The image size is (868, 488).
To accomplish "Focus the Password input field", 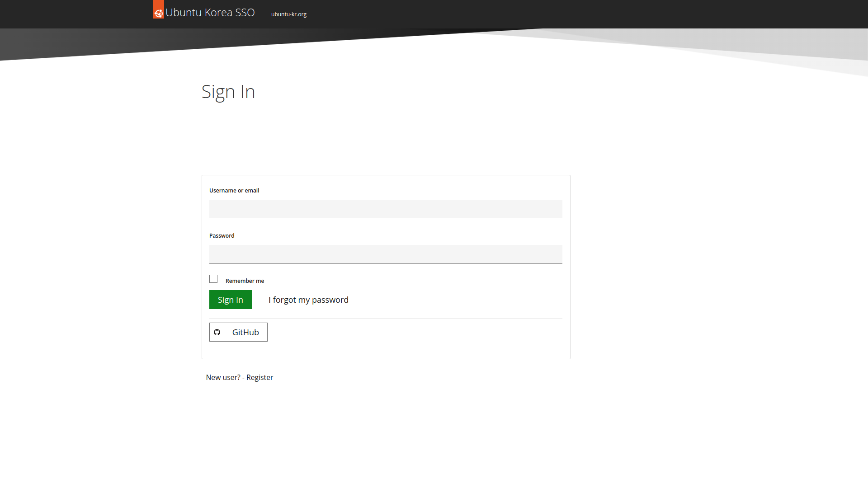I will point(386,254).
